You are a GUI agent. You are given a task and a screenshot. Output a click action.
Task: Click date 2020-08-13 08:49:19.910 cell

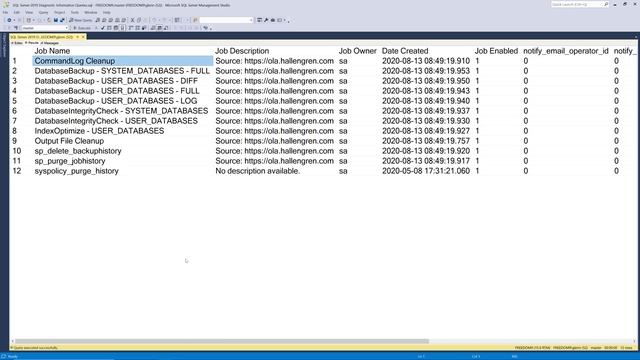[426, 61]
